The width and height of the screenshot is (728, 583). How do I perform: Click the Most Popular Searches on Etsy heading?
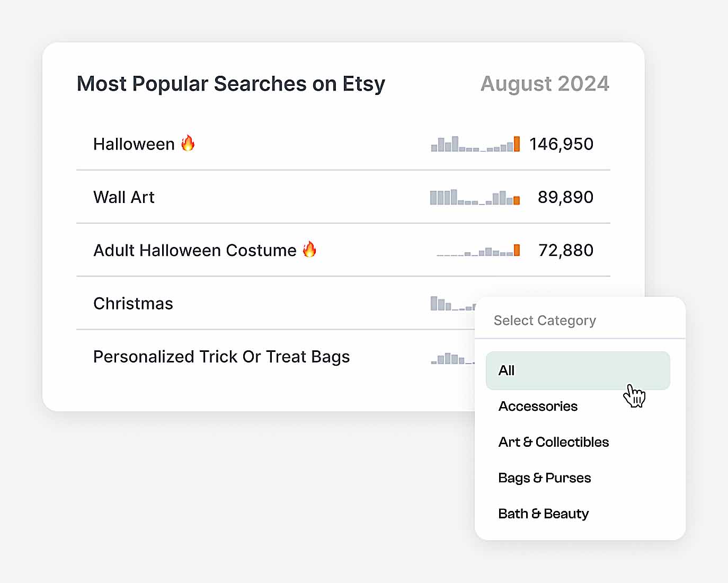click(231, 83)
